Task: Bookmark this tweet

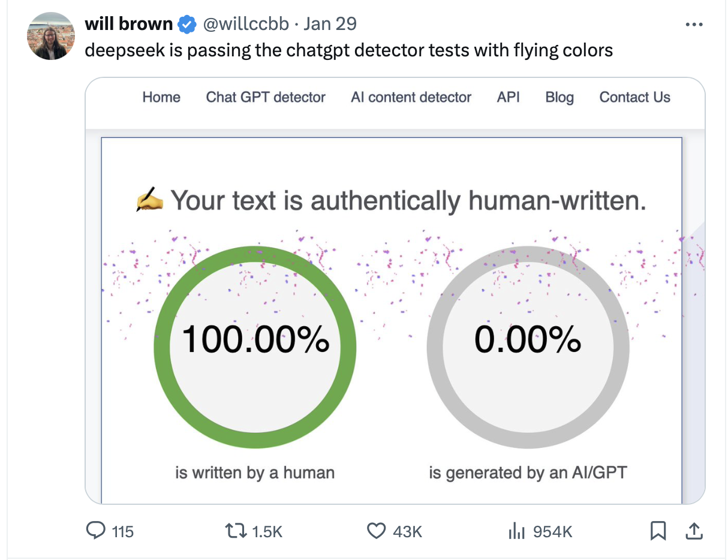Action: pyautogui.click(x=658, y=531)
